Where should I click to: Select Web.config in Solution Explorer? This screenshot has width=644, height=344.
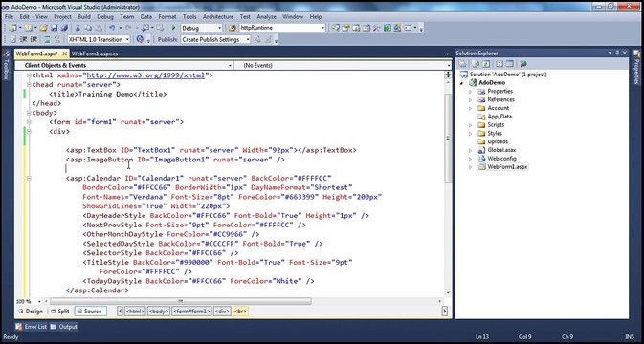coord(501,159)
